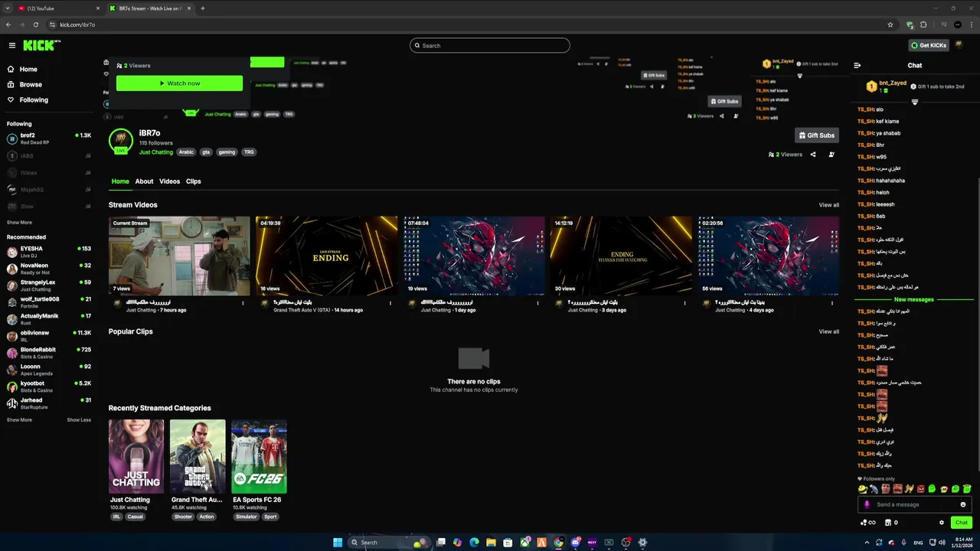Click the top Search field
This screenshot has width=980, height=551.
pyautogui.click(x=490, y=45)
